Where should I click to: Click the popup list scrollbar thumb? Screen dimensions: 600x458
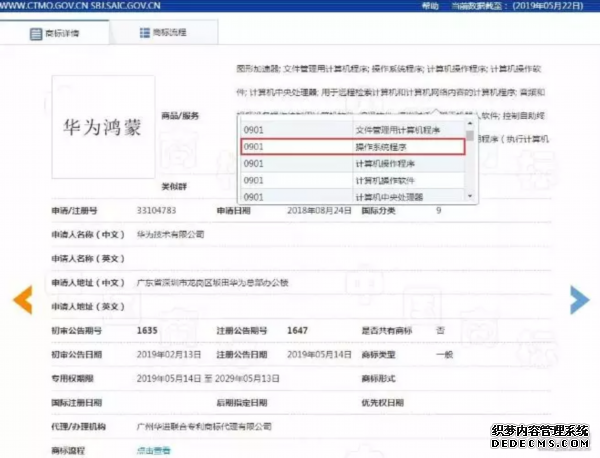pyautogui.click(x=470, y=135)
